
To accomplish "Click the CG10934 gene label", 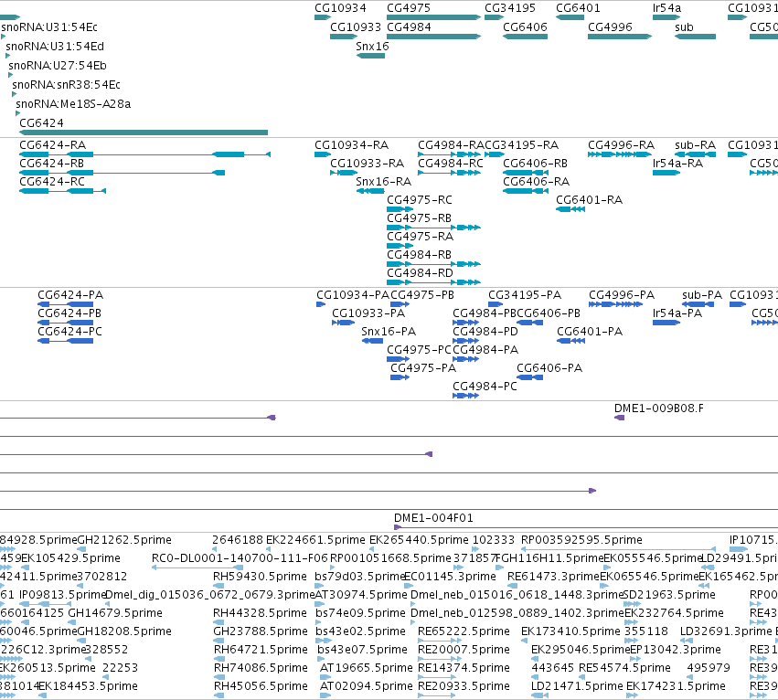I will tap(340, 8).
